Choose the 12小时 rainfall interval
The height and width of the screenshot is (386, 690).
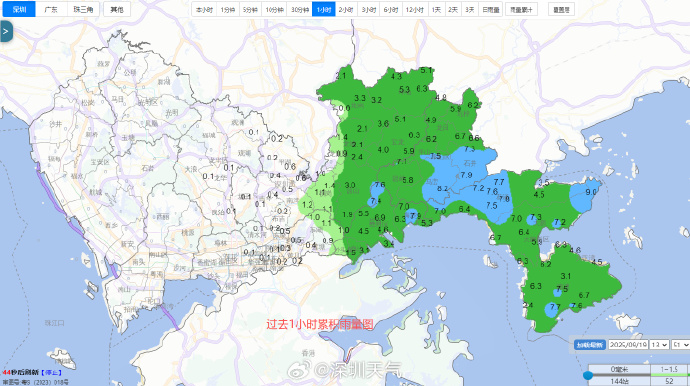coord(414,9)
